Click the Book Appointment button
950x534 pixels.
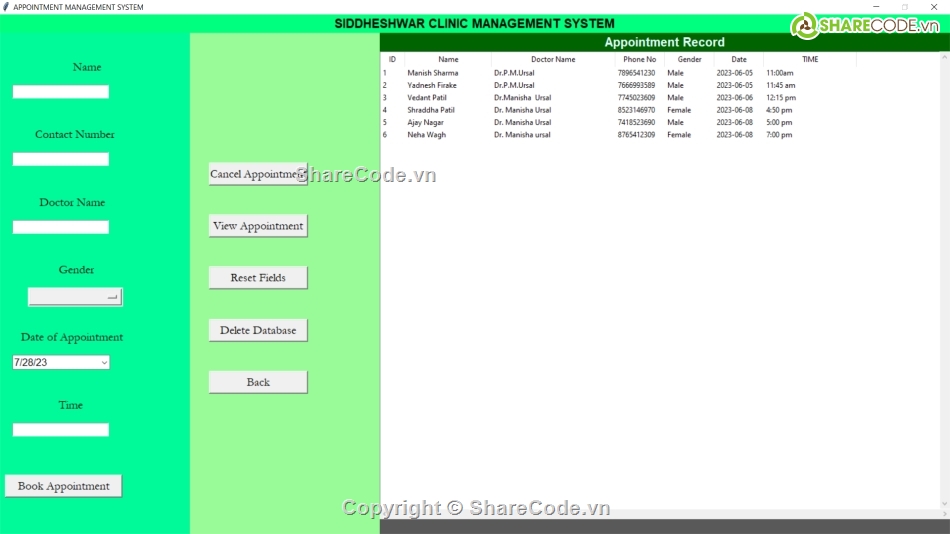coord(63,486)
